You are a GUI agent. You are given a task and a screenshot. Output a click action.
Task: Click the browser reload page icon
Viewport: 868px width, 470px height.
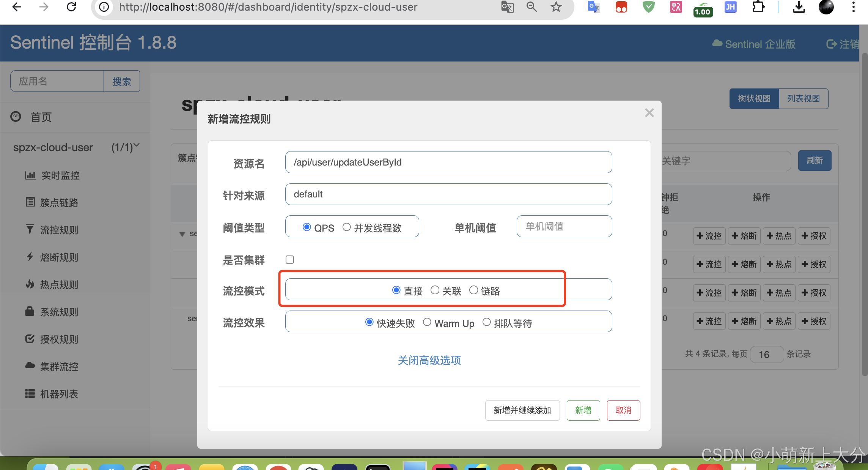[x=71, y=7]
